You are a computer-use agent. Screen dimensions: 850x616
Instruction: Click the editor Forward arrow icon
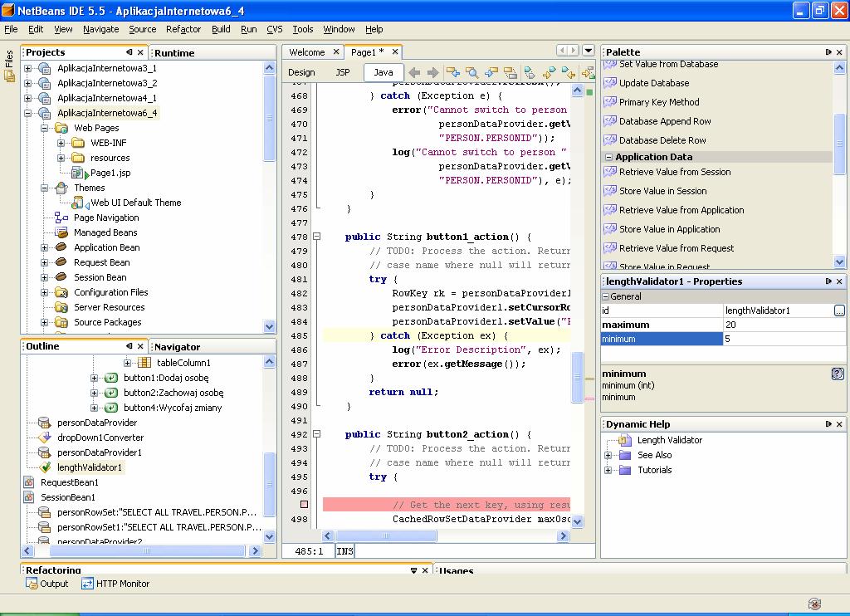pyautogui.click(x=432, y=72)
